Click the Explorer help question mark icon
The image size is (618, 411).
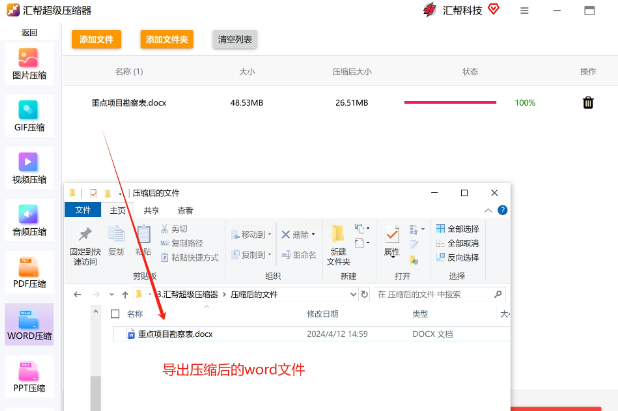tap(503, 210)
